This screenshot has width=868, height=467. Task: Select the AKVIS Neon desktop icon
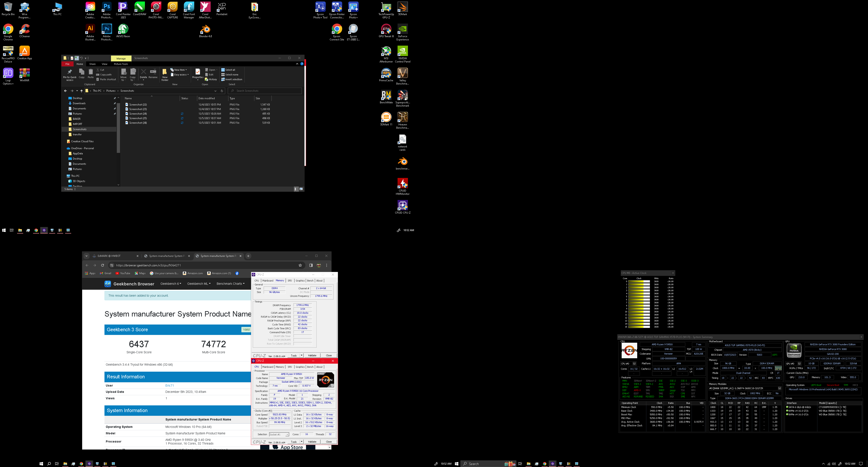tap(123, 31)
